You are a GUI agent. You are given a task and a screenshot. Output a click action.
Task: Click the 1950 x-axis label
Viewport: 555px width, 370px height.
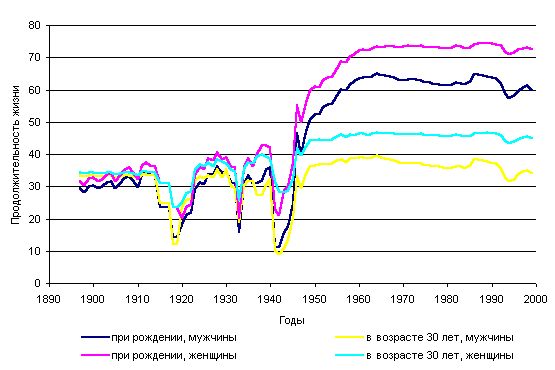(314, 299)
